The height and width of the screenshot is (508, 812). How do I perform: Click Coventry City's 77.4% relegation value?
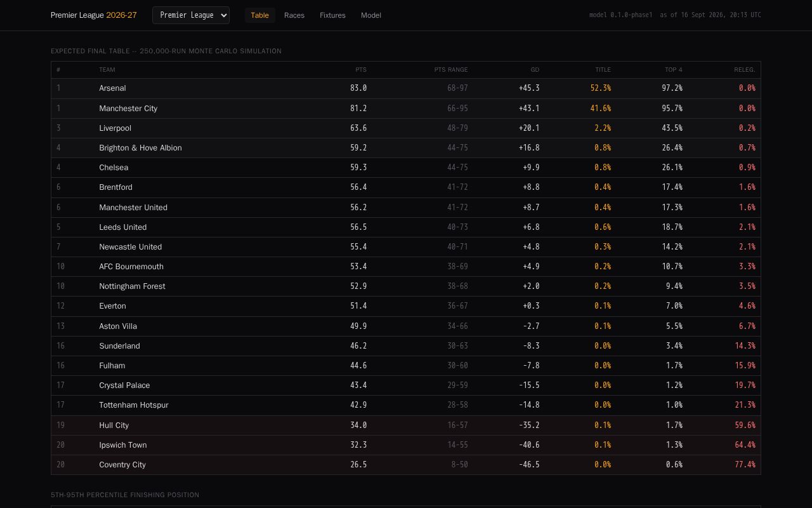(745, 465)
